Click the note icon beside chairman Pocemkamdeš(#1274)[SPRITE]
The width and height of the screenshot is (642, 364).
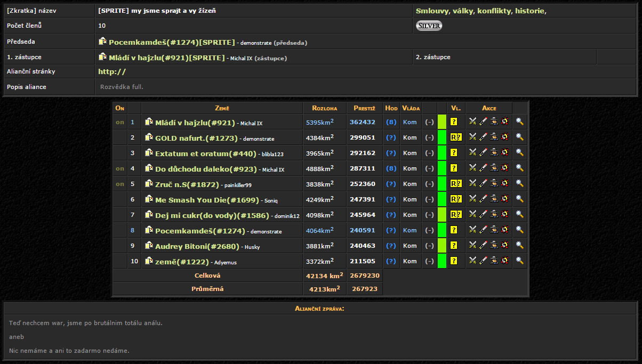point(103,41)
